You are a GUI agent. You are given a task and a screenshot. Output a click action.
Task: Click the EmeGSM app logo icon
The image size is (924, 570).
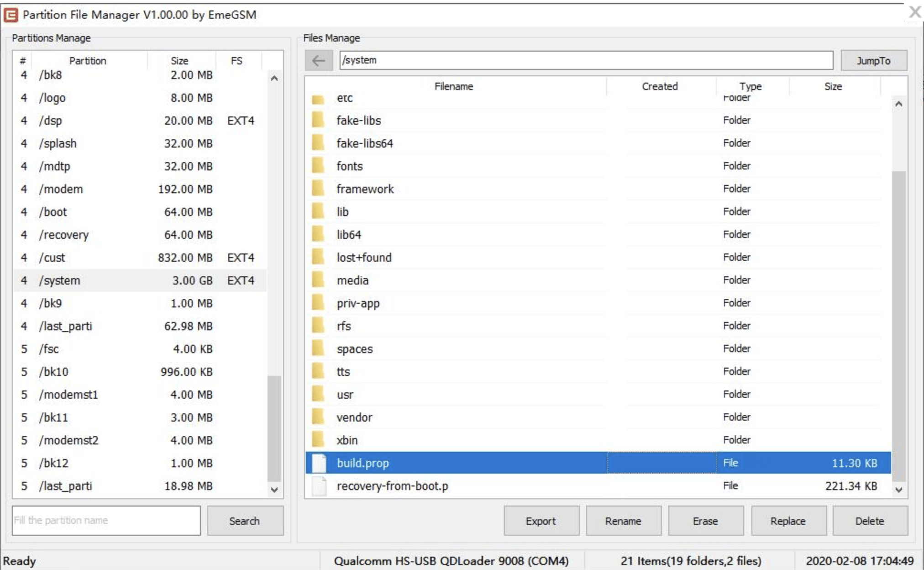pos(10,15)
